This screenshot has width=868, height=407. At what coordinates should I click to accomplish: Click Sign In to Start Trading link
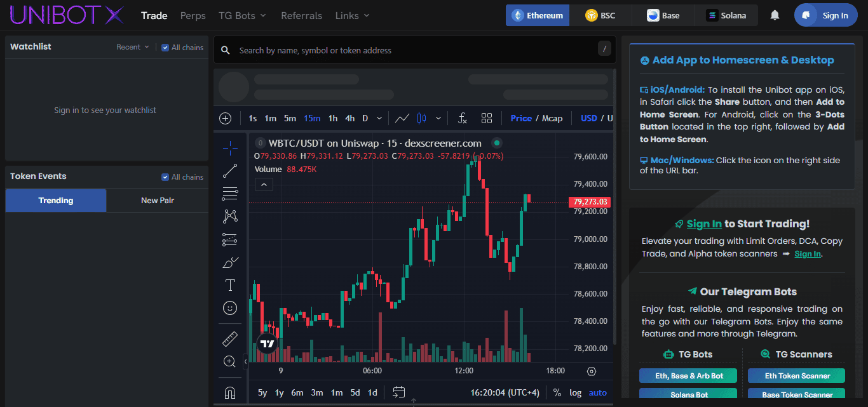704,224
